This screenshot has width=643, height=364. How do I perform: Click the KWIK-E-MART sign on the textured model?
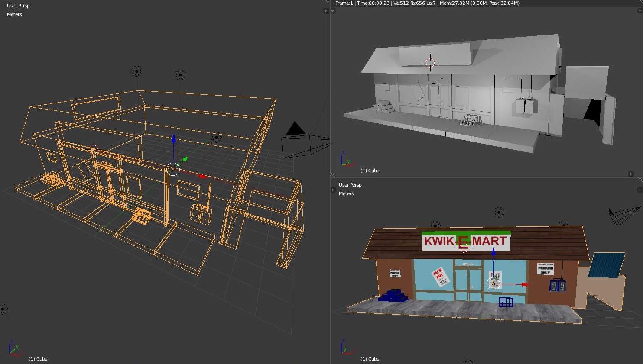tap(466, 241)
